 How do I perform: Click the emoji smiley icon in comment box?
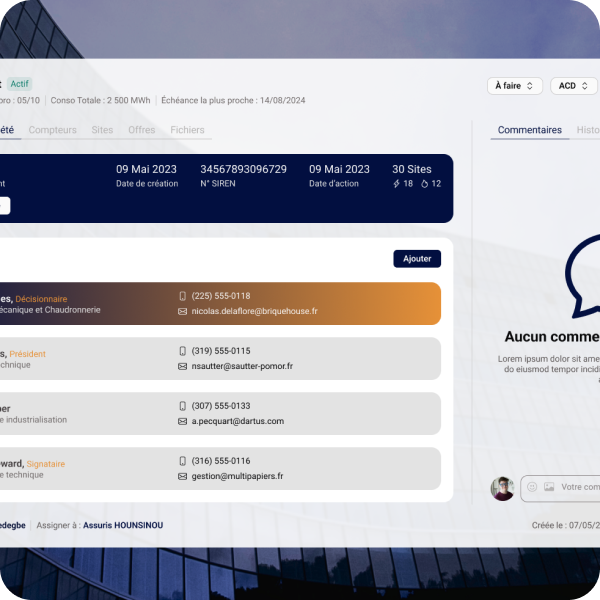[x=532, y=487]
